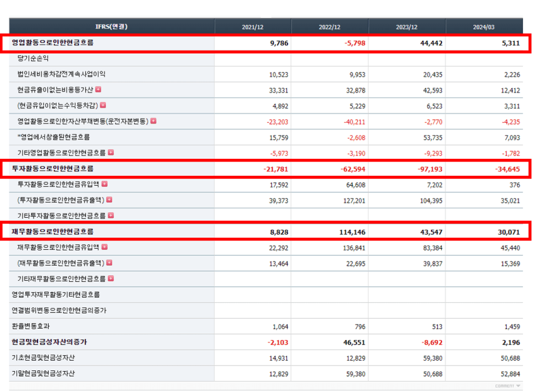Click beginning cash value 14,931
533x392 pixels.
tap(279, 358)
